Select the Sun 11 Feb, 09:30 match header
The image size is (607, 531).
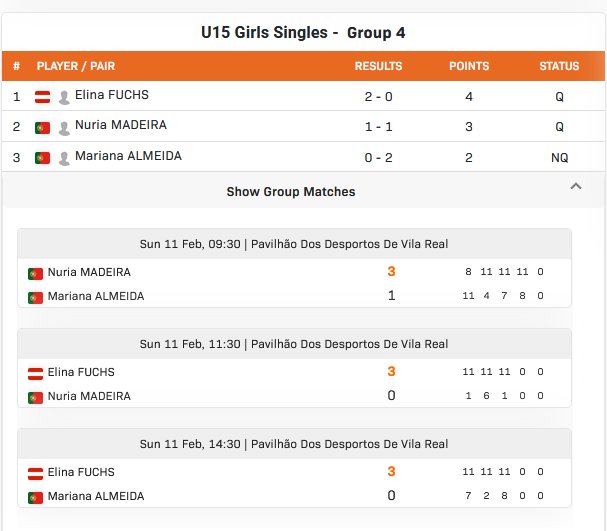point(294,244)
